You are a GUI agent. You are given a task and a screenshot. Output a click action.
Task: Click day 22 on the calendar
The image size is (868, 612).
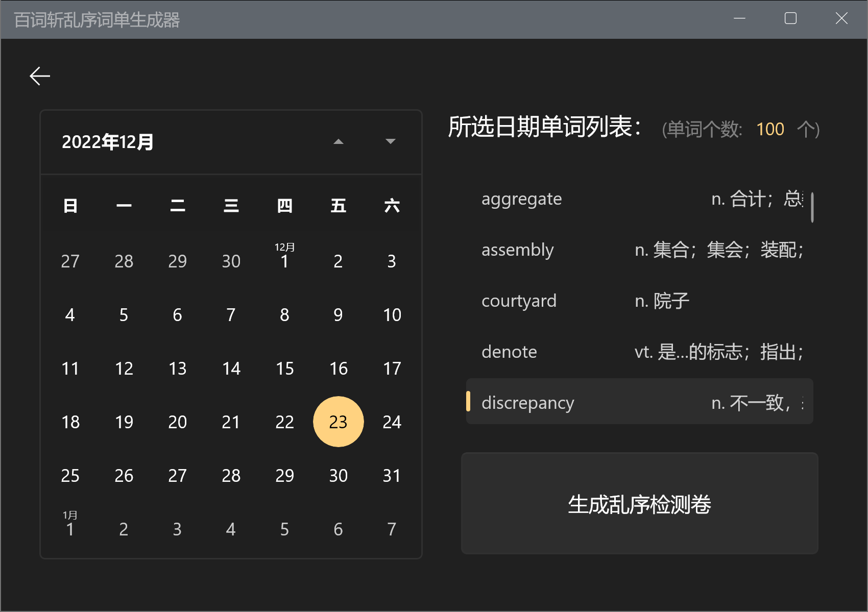click(284, 422)
